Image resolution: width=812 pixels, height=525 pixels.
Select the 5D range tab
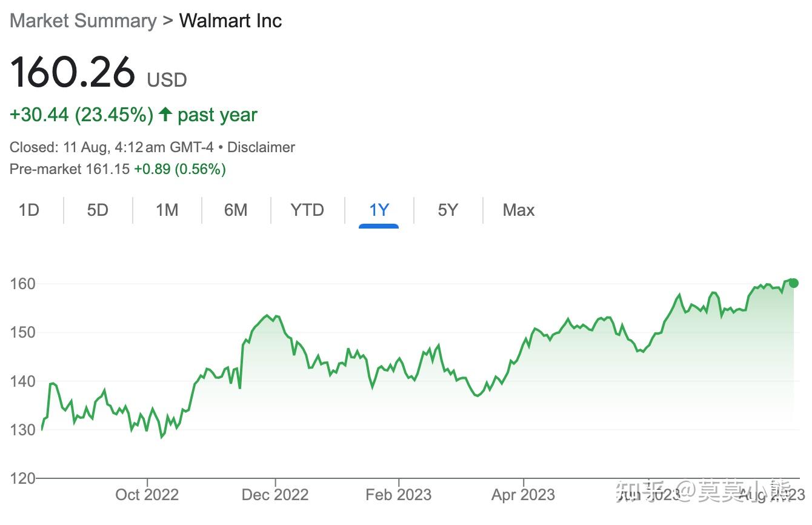point(98,210)
